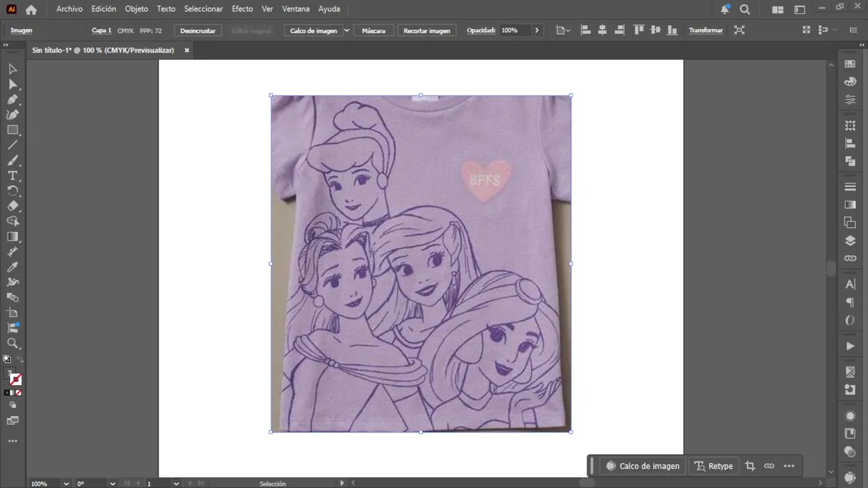Open Swatches panel in right dock
Viewport: 868px width, 488px height.
pyautogui.click(x=850, y=64)
